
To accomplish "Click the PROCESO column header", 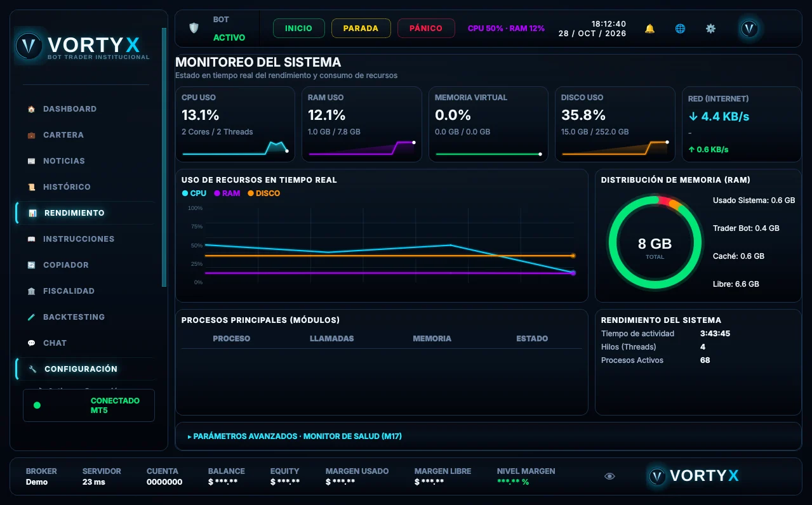I will click(x=231, y=339).
